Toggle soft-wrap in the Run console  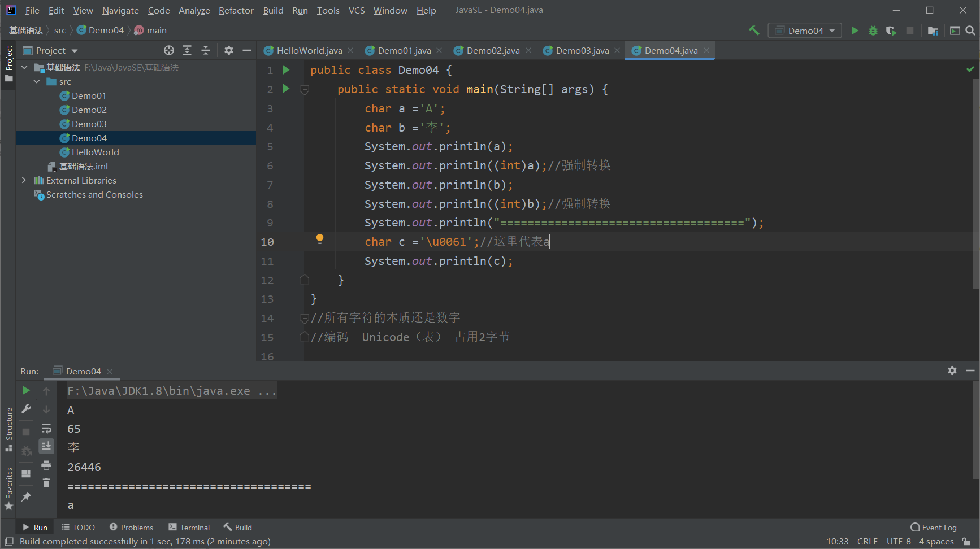(46, 428)
